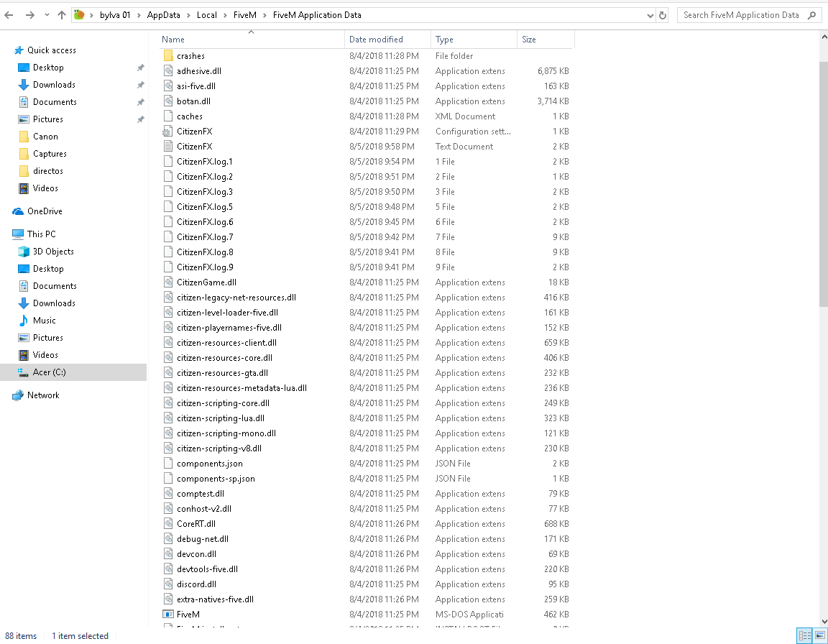Select the adhesive.dll file icon
Image resolution: width=828 pixels, height=644 pixels.
click(x=168, y=71)
